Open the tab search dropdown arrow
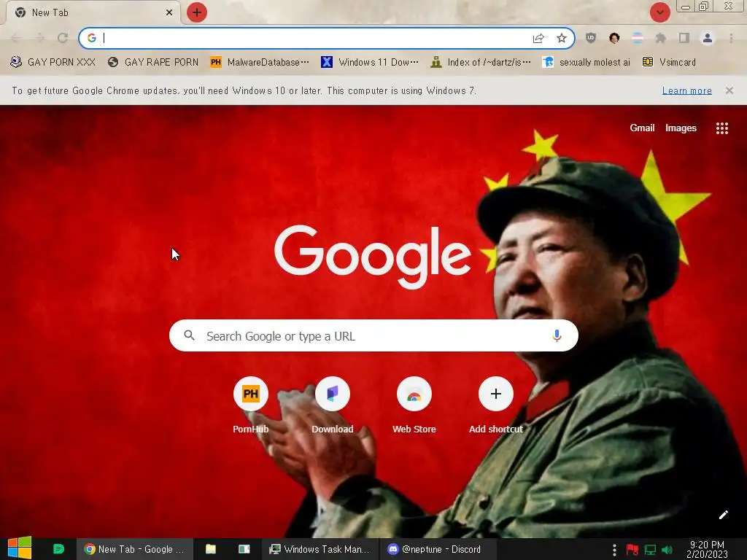The width and height of the screenshot is (747, 560). coord(659,12)
